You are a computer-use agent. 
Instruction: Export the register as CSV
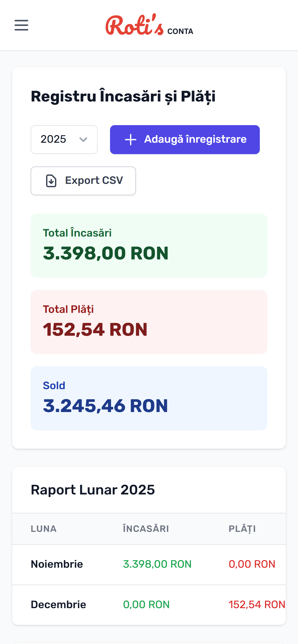[83, 181]
